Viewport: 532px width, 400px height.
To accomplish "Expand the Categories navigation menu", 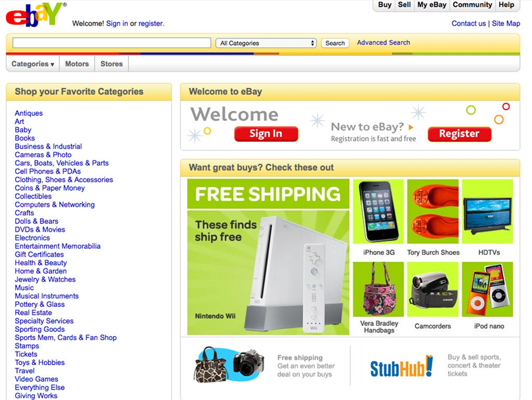I will [33, 64].
